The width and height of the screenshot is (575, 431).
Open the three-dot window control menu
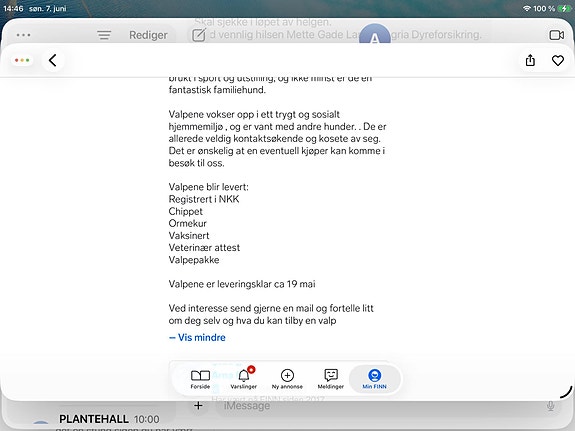tap(22, 60)
